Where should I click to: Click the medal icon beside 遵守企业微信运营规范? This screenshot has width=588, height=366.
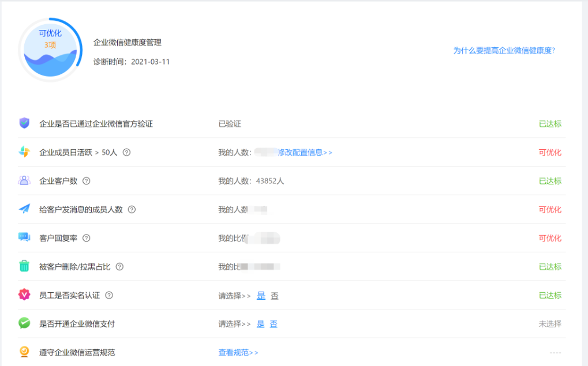24,352
